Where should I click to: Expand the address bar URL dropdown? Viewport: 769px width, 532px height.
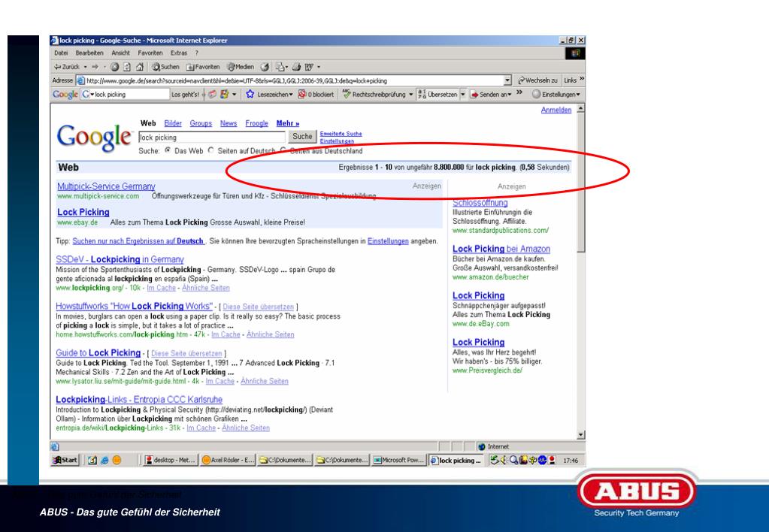(507, 80)
